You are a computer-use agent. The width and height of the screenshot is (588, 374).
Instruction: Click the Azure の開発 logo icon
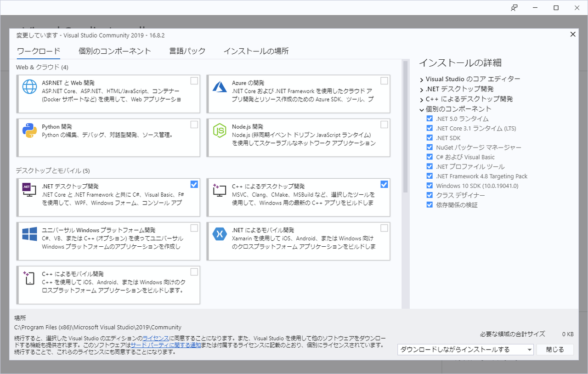(220, 86)
